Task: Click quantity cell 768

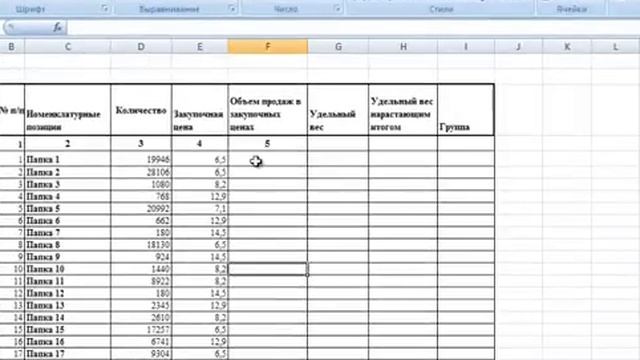Action: click(x=141, y=196)
